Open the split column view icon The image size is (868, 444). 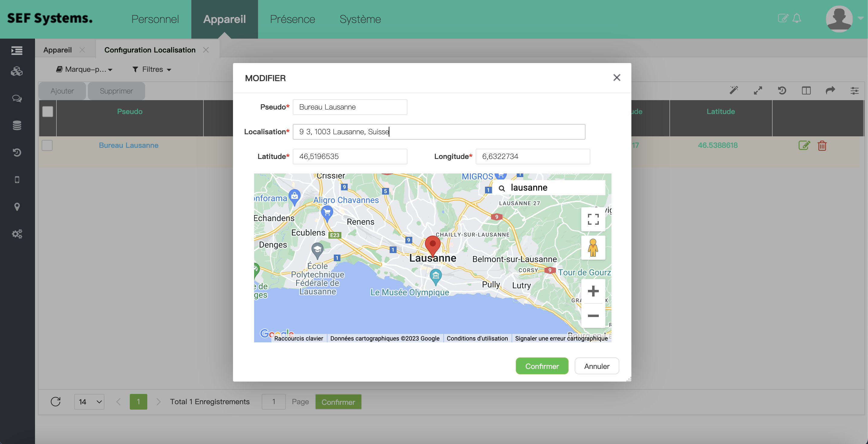coord(806,90)
